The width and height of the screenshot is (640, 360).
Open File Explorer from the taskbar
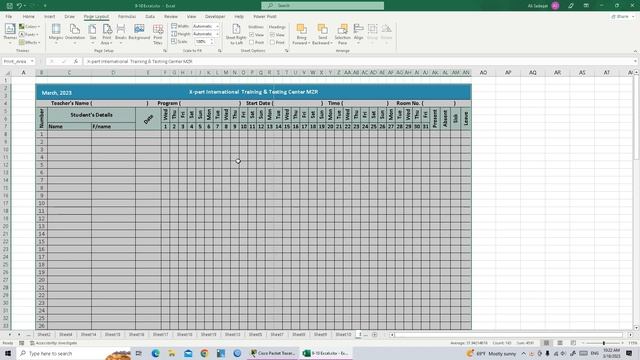(172, 353)
